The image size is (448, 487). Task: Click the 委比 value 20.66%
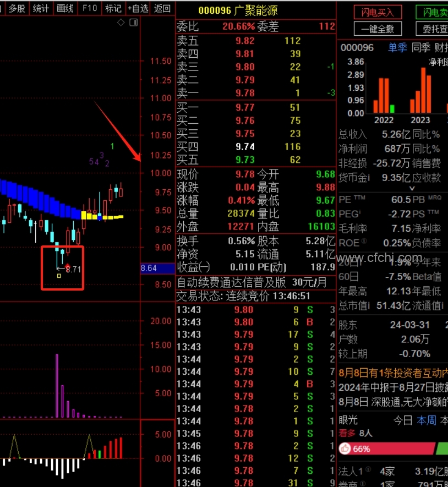(239, 26)
